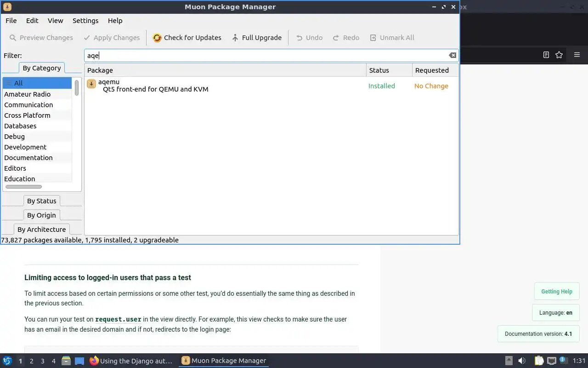Image resolution: width=588 pixels, height=368 pixels.
Task: Select the Development category
Action: coord(37,147)
